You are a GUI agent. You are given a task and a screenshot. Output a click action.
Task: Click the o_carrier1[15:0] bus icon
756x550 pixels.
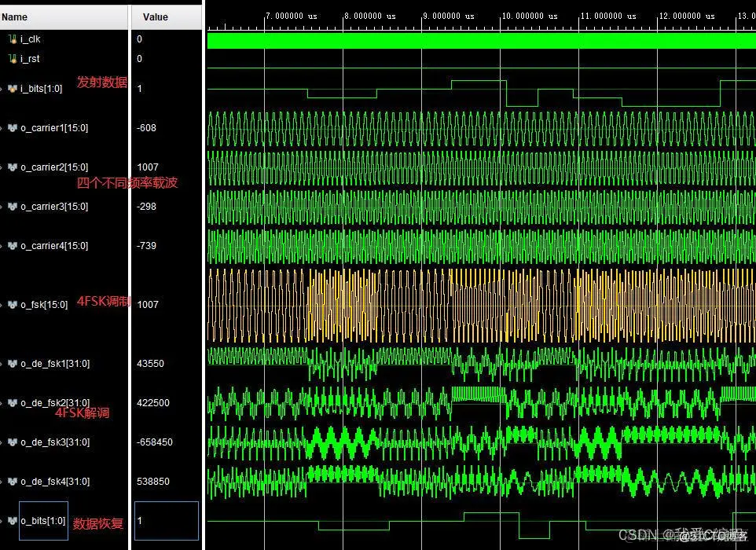pyautogui.click(x=13, y=128)
